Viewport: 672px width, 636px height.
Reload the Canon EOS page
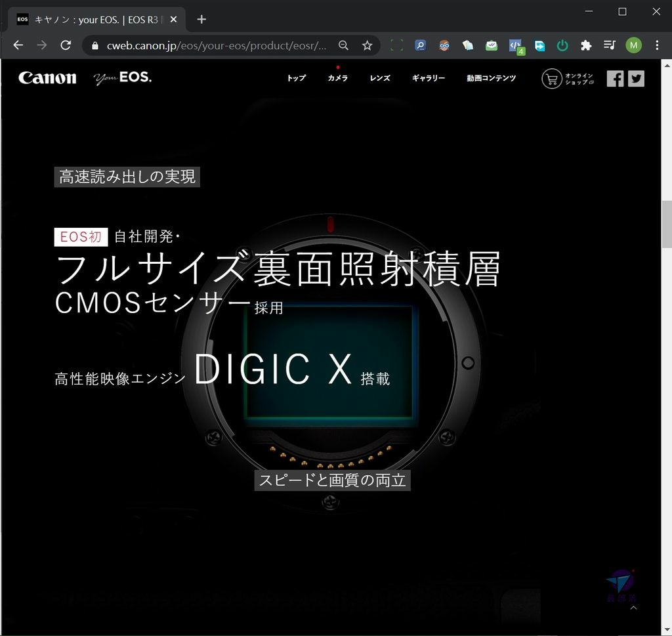pos(66,45)
